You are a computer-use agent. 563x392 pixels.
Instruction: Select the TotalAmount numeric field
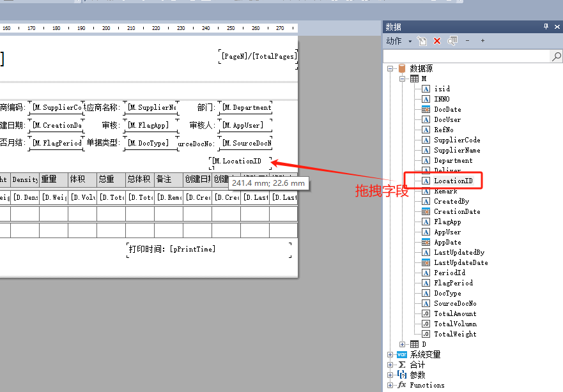click(x=455, y=313)
